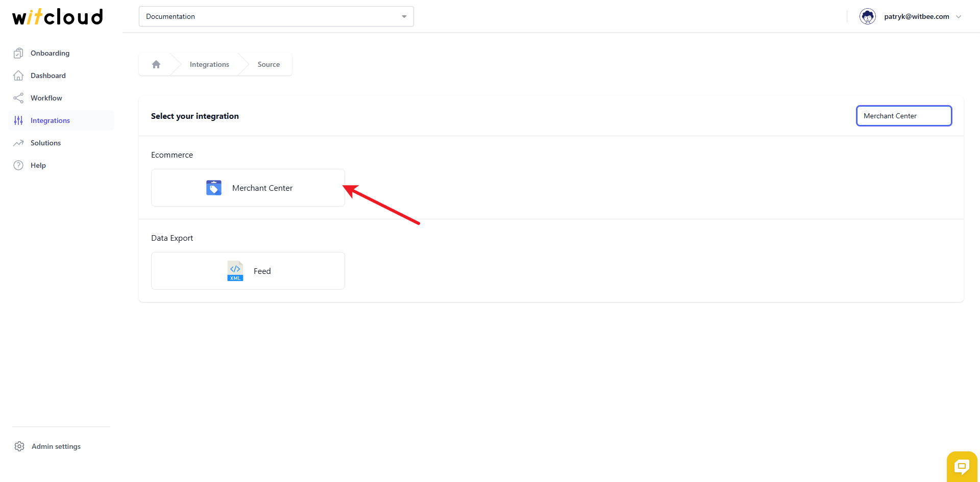980x482 pixels.
Task: Click the Ecommerce section label
Action: [172, 155]
